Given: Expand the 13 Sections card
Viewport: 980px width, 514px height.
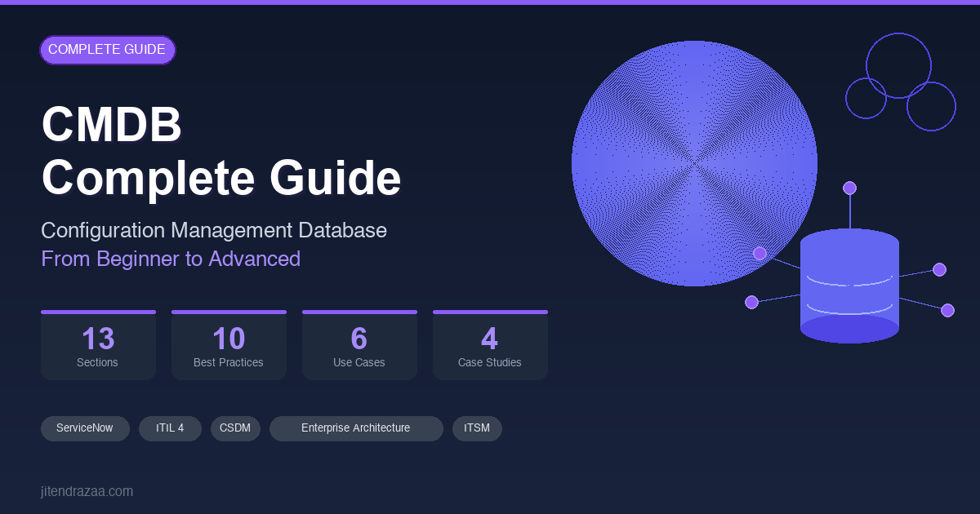Looking at the screenshot, I should point(98,344).
